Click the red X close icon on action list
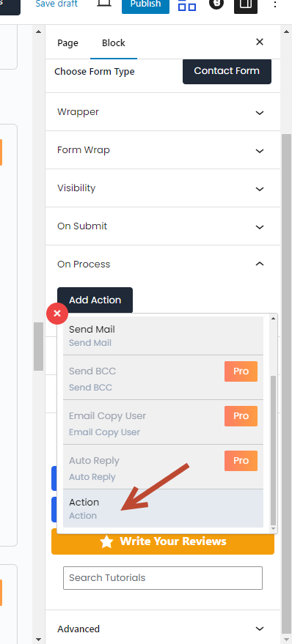 (x=57, y=314)
